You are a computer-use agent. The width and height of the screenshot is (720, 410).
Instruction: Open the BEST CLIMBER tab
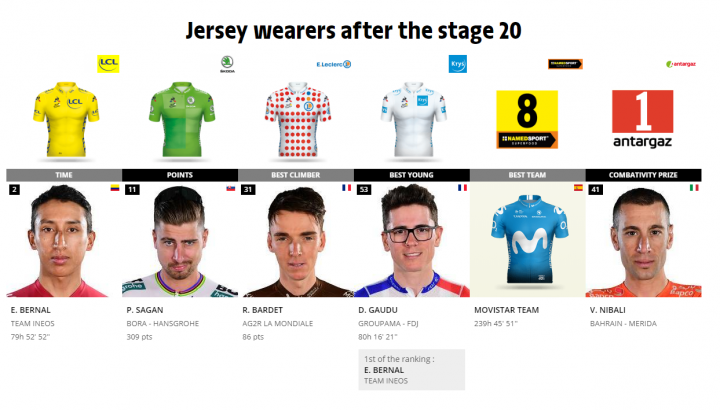[x=296, y=175]
